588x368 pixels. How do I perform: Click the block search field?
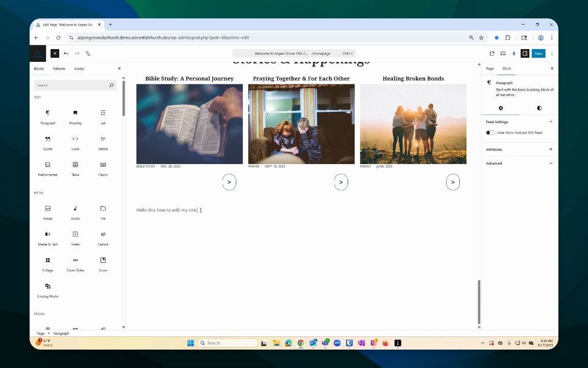[71, 85]
